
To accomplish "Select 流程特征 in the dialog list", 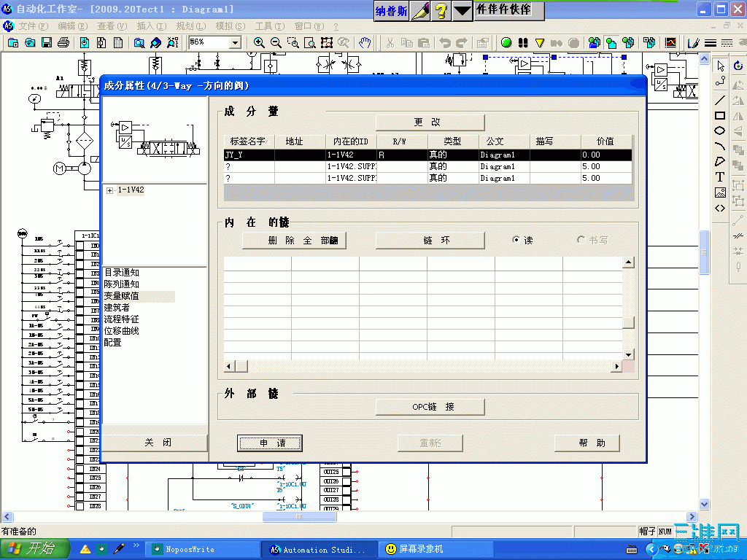I will coord(122,319).
